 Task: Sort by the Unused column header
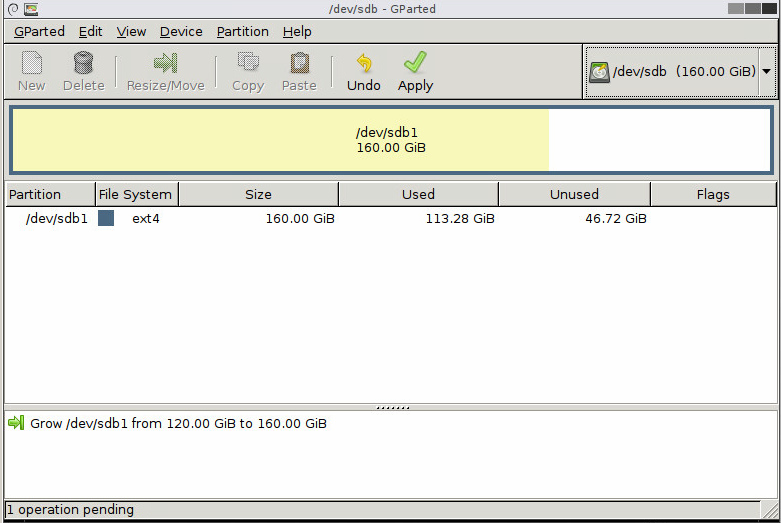(574, 194)
